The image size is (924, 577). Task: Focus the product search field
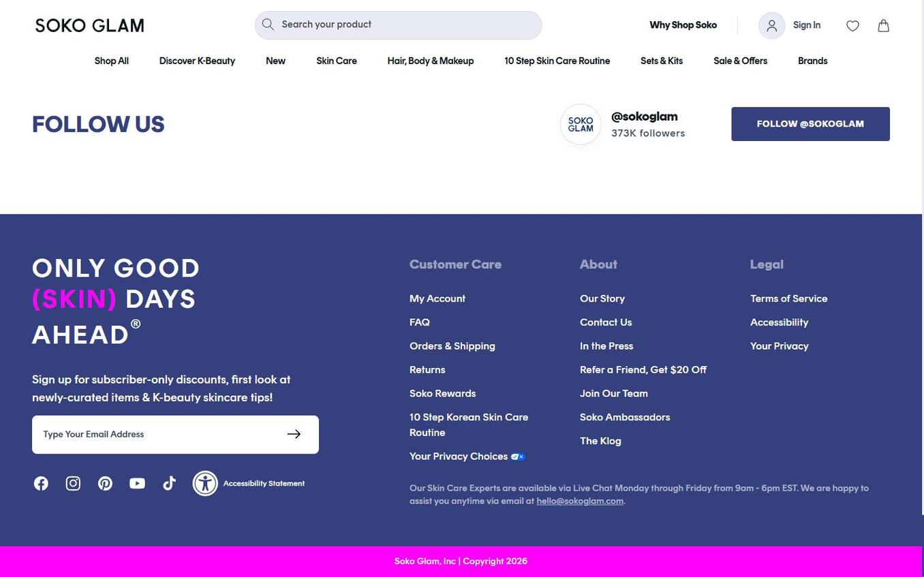tap(405, 25)
